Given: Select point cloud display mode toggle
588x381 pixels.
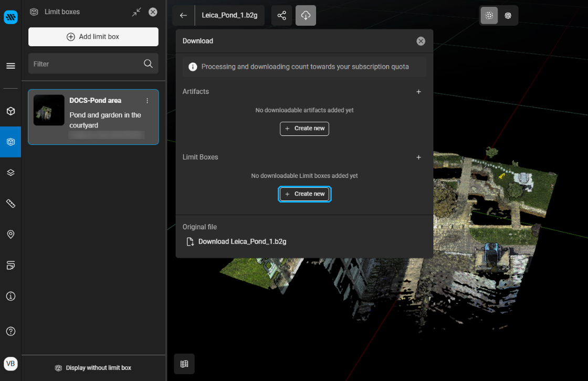Looking at the screenshot, I should [489, 15].
